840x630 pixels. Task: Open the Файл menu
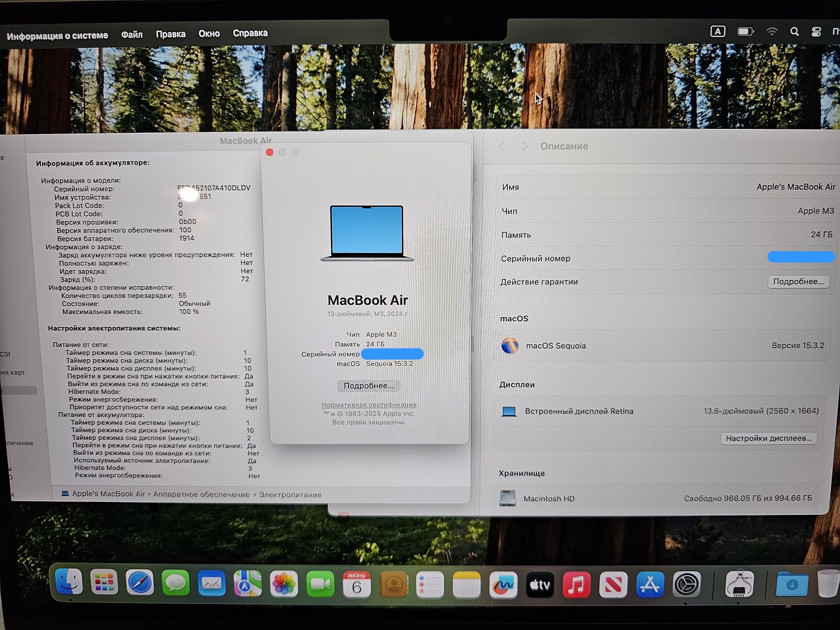pyautogui.click(x=132, y=34)
